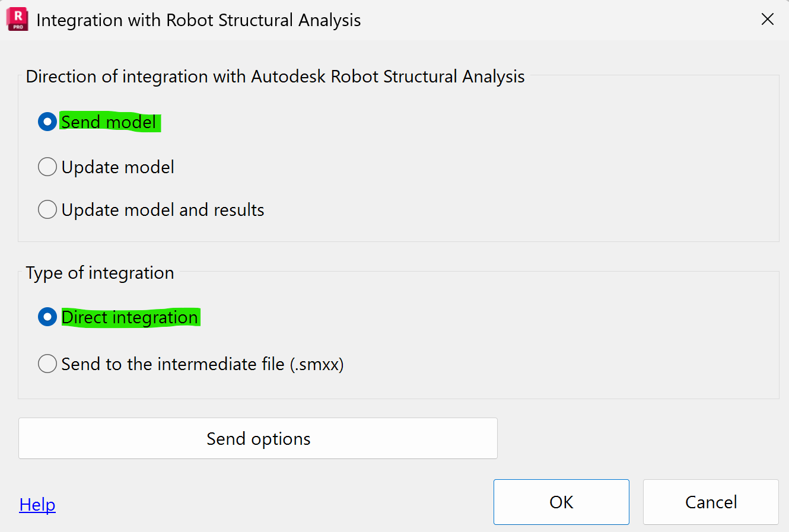Dismiss the dialog using Cancel
The height and width of the screenshot is (532, 789).
[710, 502]
